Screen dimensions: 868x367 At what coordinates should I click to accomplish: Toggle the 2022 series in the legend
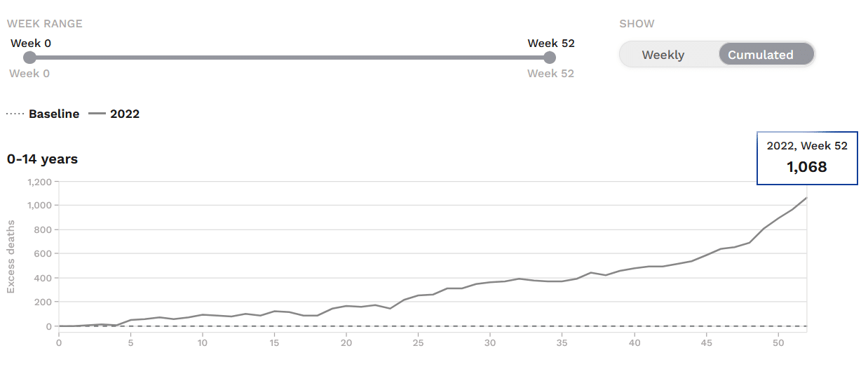coord(114,114)
